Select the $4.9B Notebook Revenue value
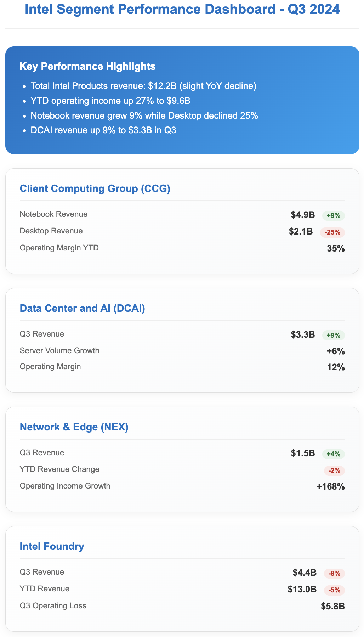This screenshot has height=637, width=364. [x=303, y=215]
